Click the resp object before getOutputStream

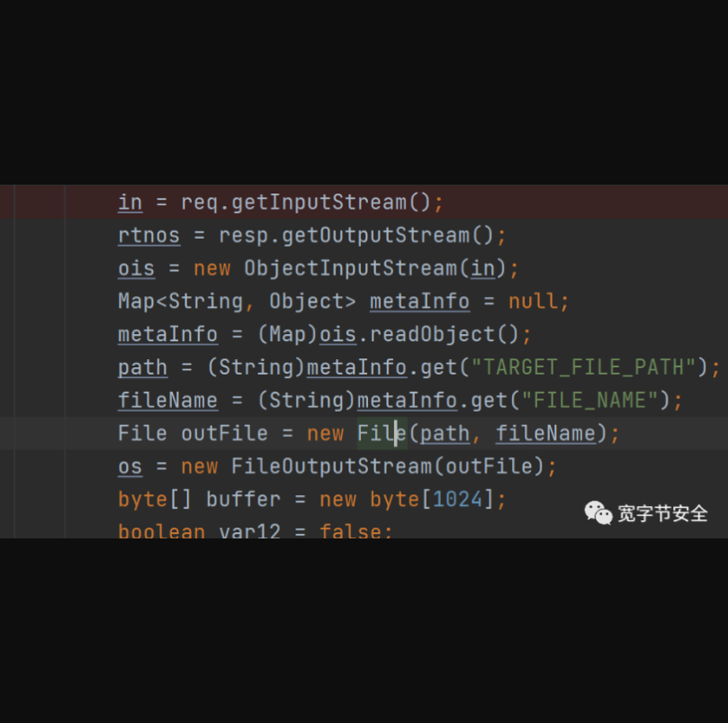click(x=244, y=236)
